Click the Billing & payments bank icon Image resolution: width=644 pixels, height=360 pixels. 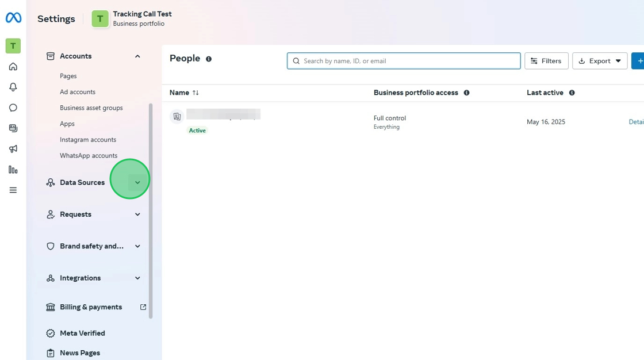51,307
